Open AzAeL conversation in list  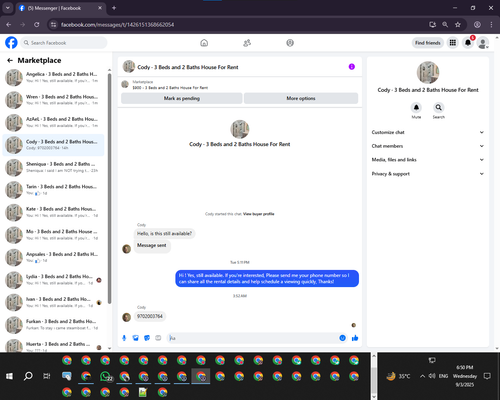[53, 122]
